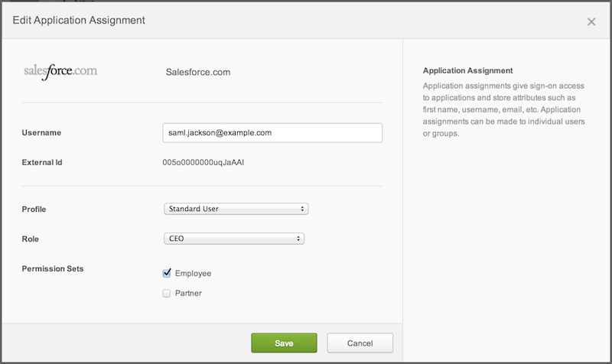
Task: Uncheck the Employee permission set checkbox
Action: click(x=167, y=273)
